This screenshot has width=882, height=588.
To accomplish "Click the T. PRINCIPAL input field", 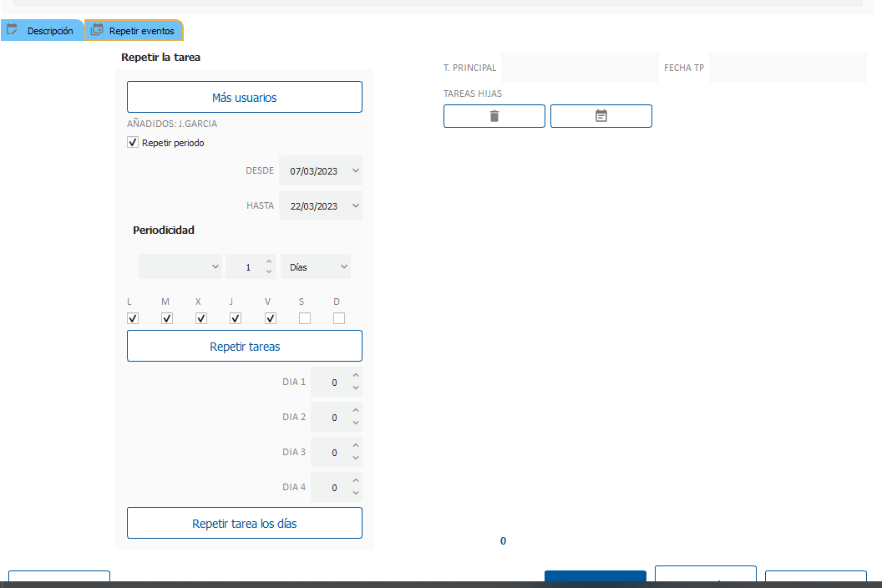I will pyautogui.click(x=579, y=68).
